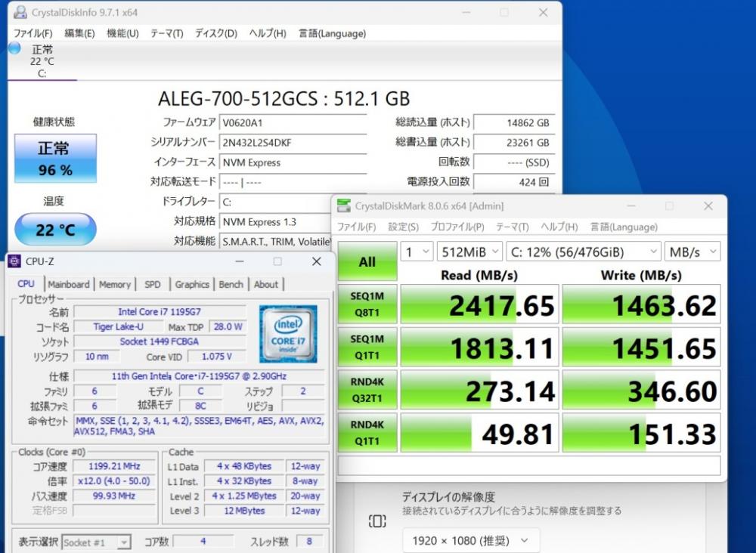Open テーマ(T) menu in CrystalDiskInfo

click(167, 33)
